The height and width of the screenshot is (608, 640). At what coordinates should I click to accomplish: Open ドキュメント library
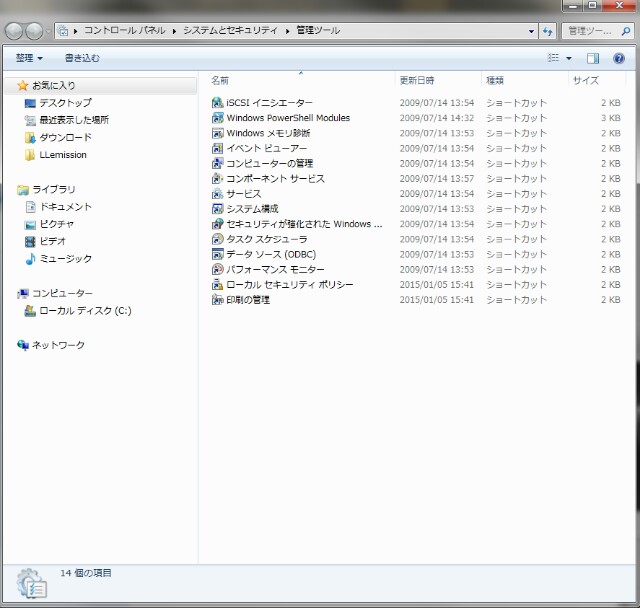tap(65, 207)
